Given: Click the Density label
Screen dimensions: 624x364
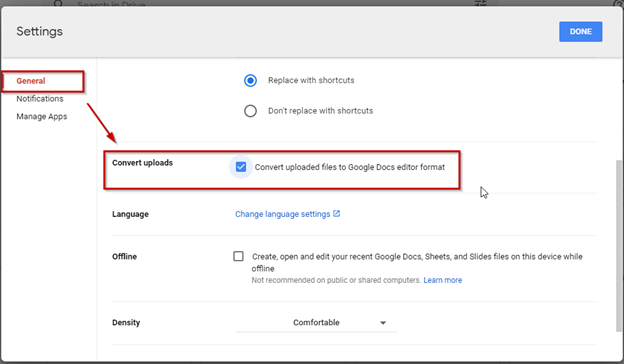Looking at the screenshot, I should click(x=126, y=323).
